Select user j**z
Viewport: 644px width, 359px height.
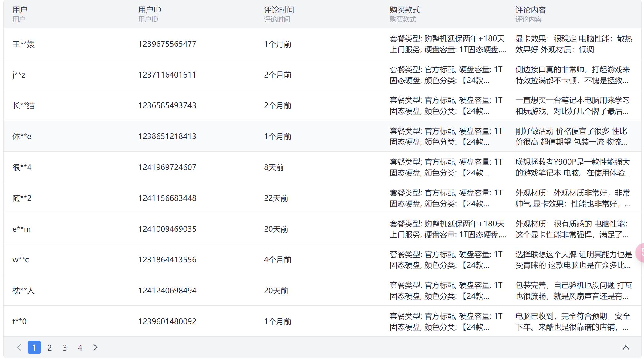click(19, 75)
